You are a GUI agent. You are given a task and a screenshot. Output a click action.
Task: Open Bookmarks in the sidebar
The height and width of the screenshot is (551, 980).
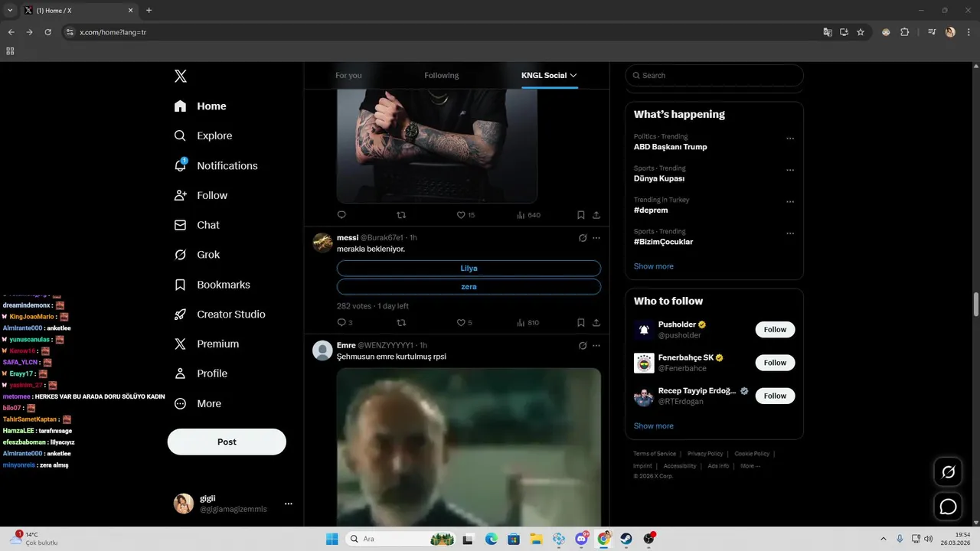coord(212,285)
